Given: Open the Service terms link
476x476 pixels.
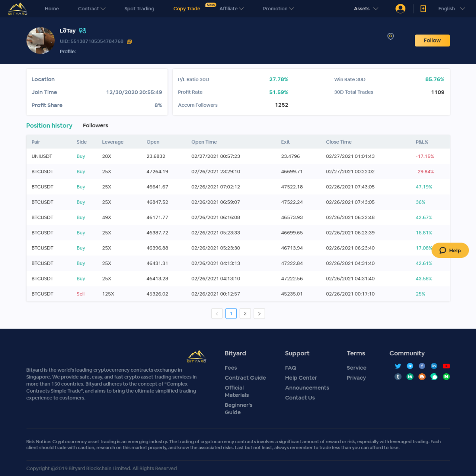Looking at the screenshot, I should tap(357, 368).
